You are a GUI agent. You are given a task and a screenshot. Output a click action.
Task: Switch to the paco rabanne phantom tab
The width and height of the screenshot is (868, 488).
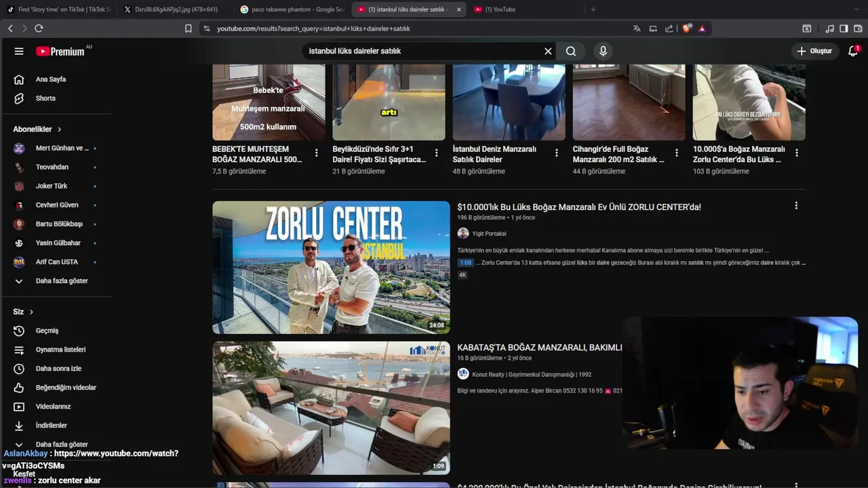coord(292,9)
